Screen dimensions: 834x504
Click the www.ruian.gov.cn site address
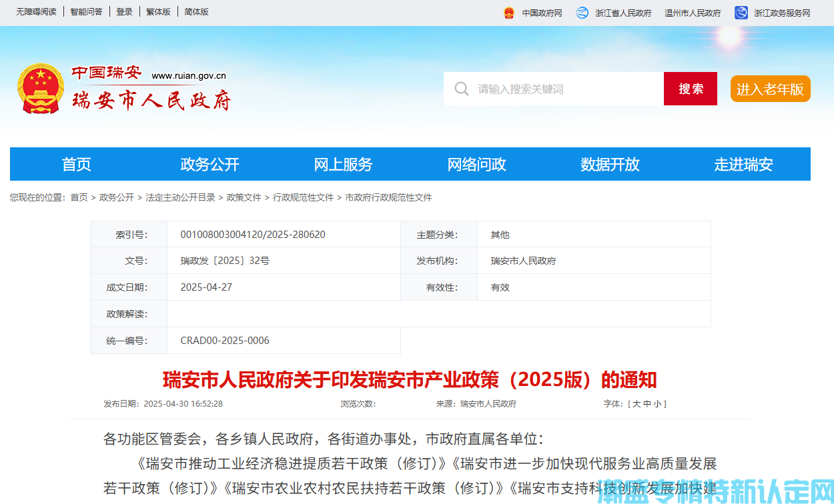tap(189, 75)
